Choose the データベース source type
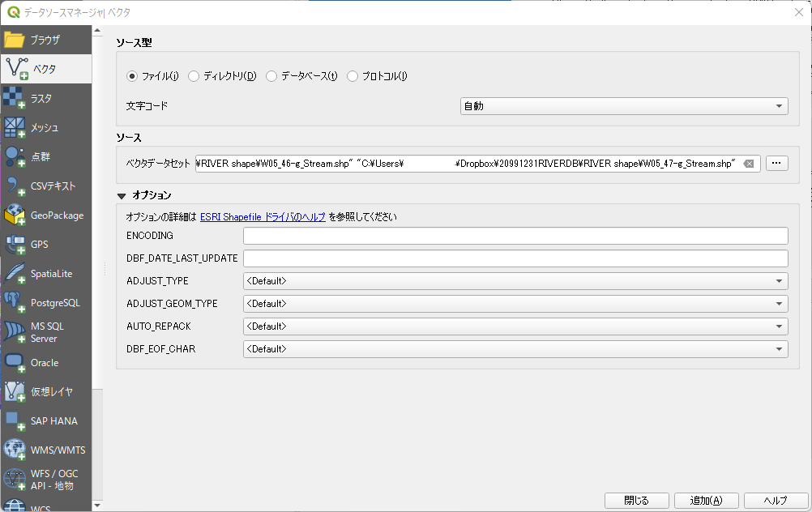Image resolution: width=812 pixels, height=512 pixels. [271, 76]
